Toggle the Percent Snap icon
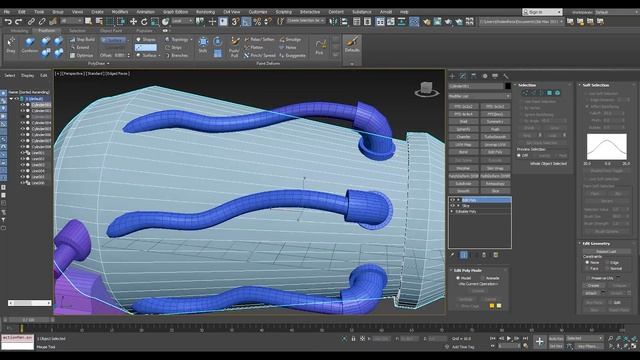The height and width of the screenshot is (360, 640). [257, 22]
